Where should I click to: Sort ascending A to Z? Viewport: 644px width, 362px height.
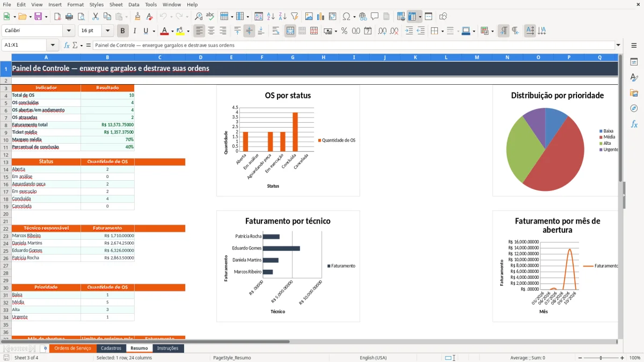click(x=271, y=17)
